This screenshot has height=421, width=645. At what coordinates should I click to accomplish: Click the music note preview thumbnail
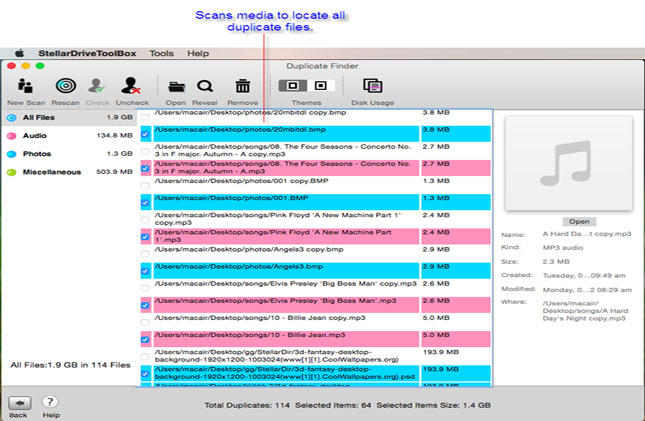tap(568, 163)
